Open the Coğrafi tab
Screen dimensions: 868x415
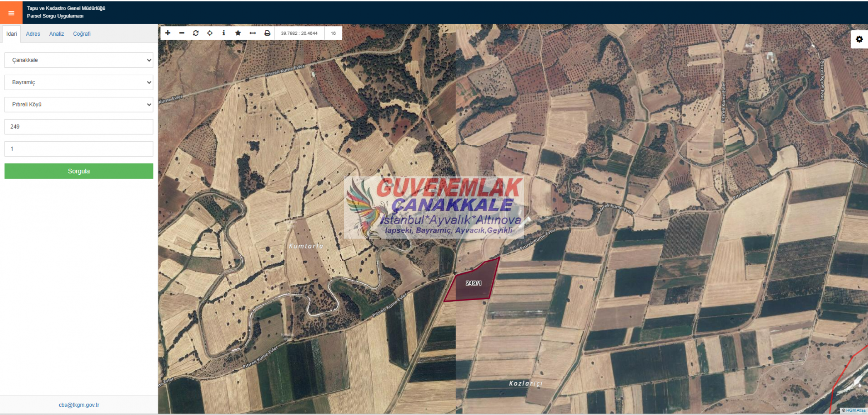pyautogui.click(x=82, y=34)
